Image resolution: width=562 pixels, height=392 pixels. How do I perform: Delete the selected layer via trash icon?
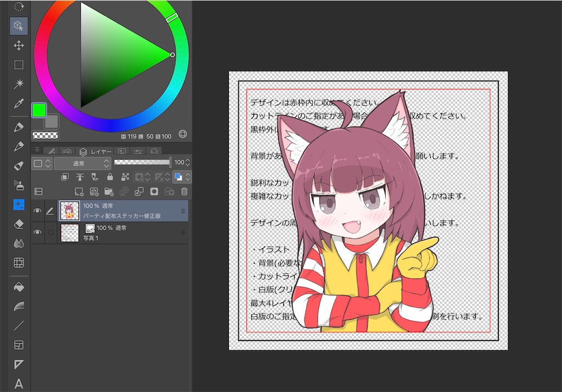pos(184,191)
